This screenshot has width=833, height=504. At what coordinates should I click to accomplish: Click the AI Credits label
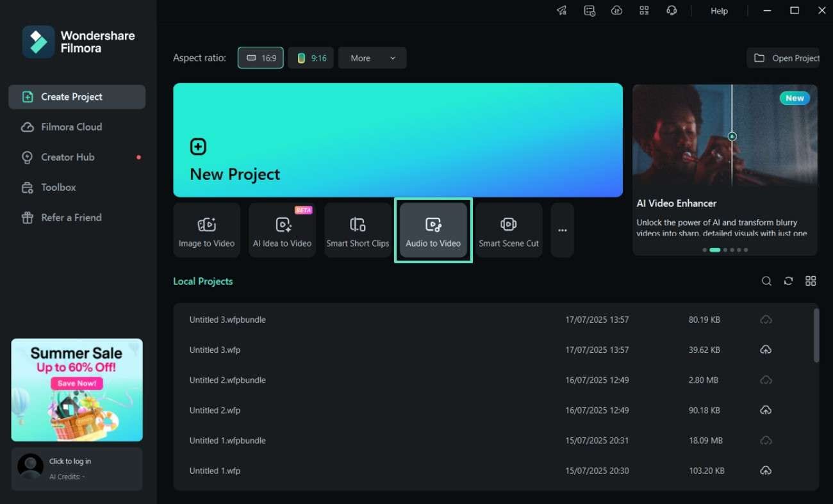pyautogui.click(x=67, y=476)
